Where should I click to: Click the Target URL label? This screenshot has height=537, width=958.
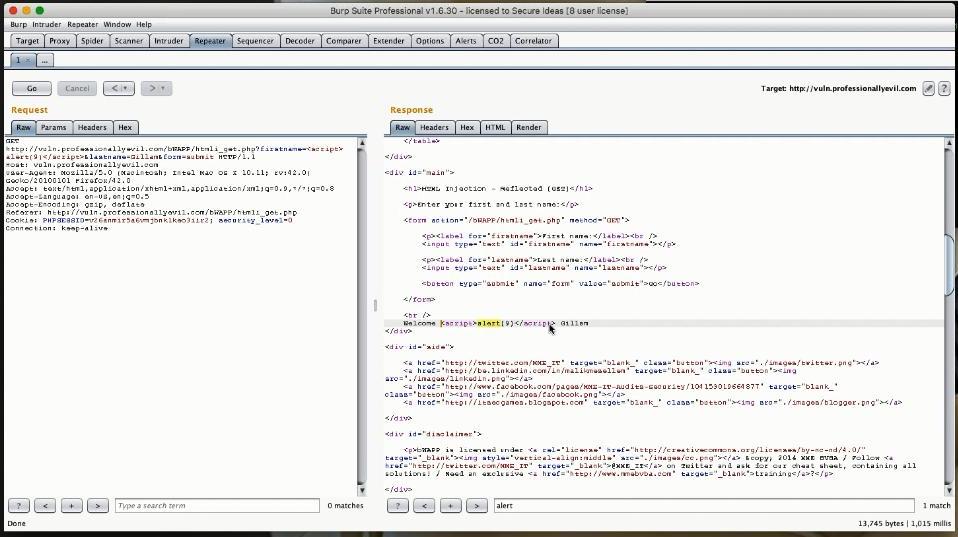(x=838, y=89)
